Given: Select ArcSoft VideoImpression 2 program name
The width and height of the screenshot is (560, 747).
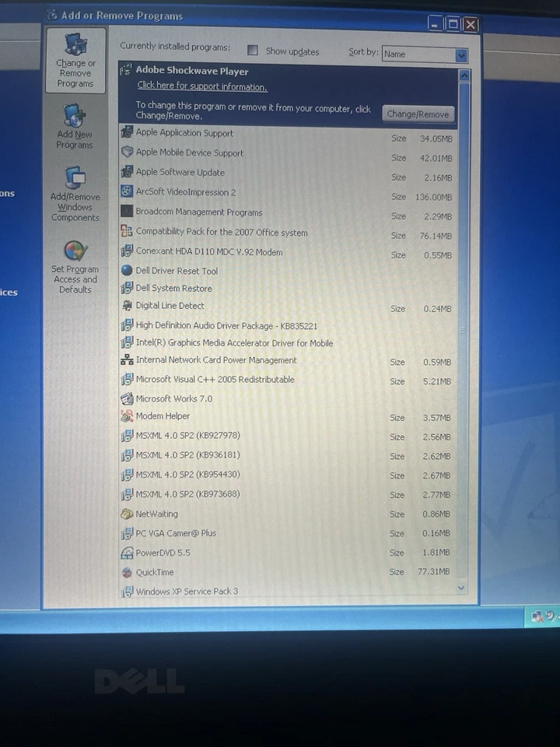Looking at the screenshot, I should (186, 192).
